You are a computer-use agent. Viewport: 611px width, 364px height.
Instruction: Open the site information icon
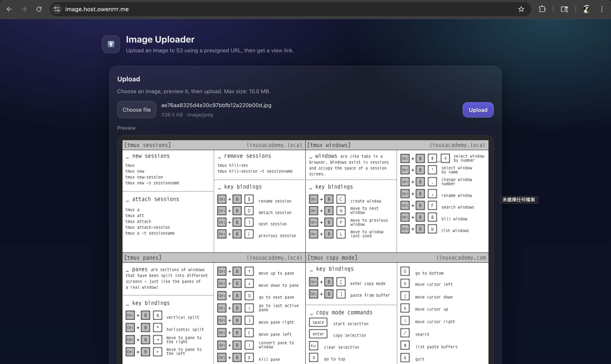coord(57,9)
